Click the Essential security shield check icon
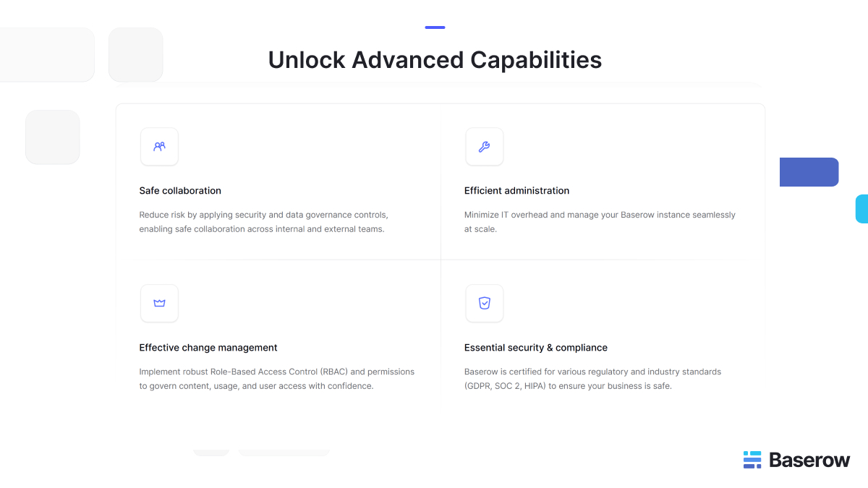The height and width of the screenshot is (488, 868). click(484, 303)
